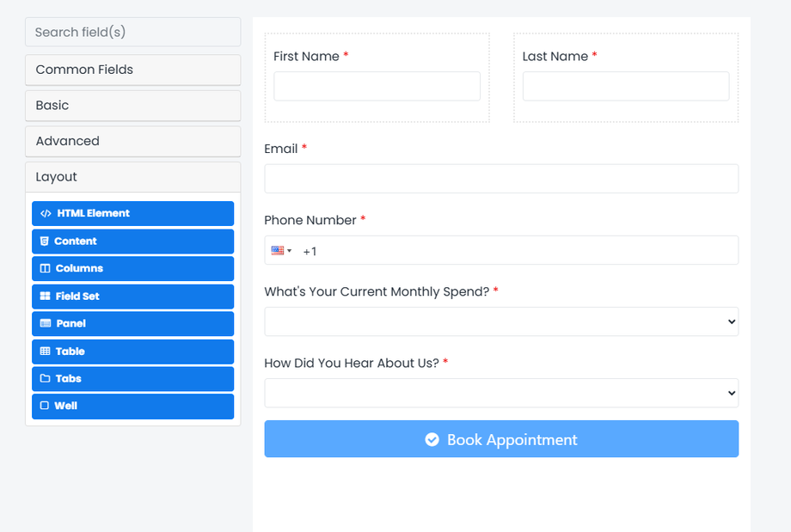Click the Field Set grid icon
This screenshot has width=791, height=532.
[x=46, y=297]
